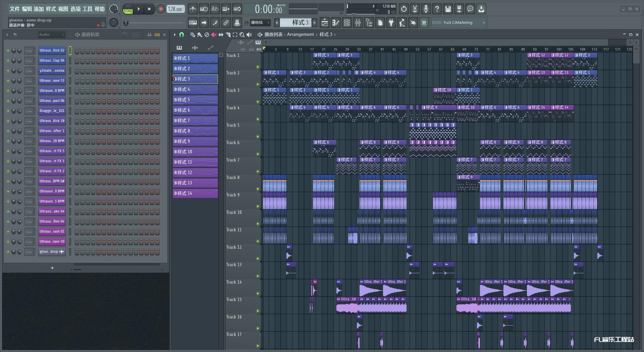Select the slip tool double arrows
The image size is (644, 352).
point(221,35)
